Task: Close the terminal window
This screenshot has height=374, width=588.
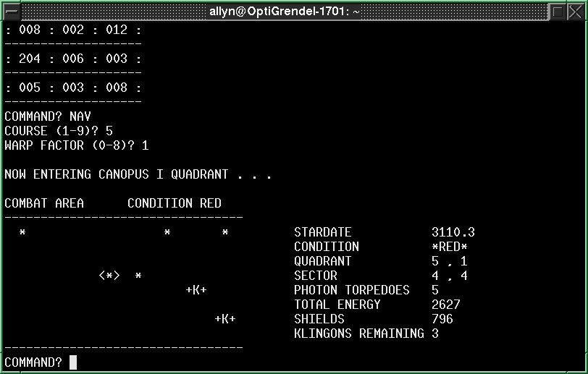Action: click(576, 11)
